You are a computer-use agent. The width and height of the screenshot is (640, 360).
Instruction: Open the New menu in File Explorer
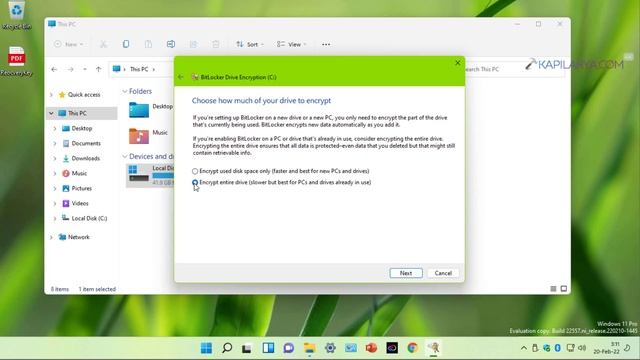69,44
